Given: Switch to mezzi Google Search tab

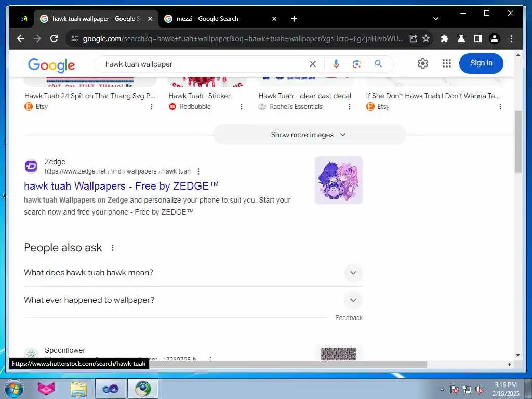Looking at the screenshot, I should coord(220,19).
